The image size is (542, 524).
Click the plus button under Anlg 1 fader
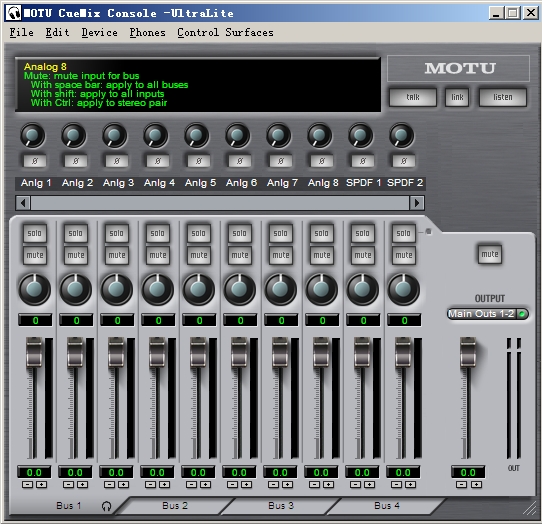click(41, 485)
